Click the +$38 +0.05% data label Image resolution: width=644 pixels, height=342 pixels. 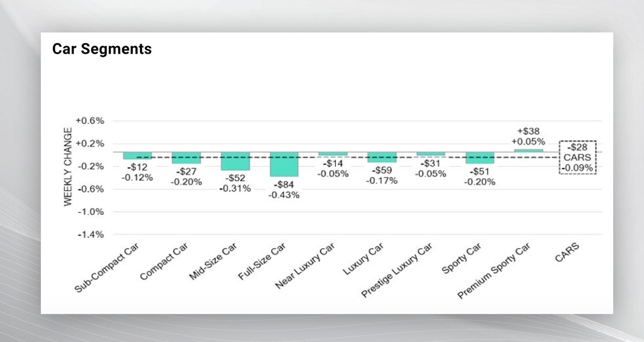(x=528, y=137)
